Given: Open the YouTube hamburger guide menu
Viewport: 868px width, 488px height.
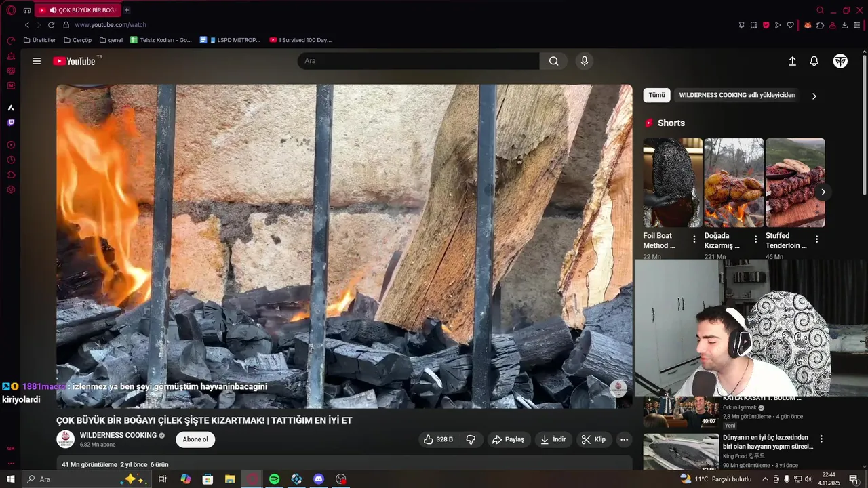Looking at the screenshot, I should [37, 61].
